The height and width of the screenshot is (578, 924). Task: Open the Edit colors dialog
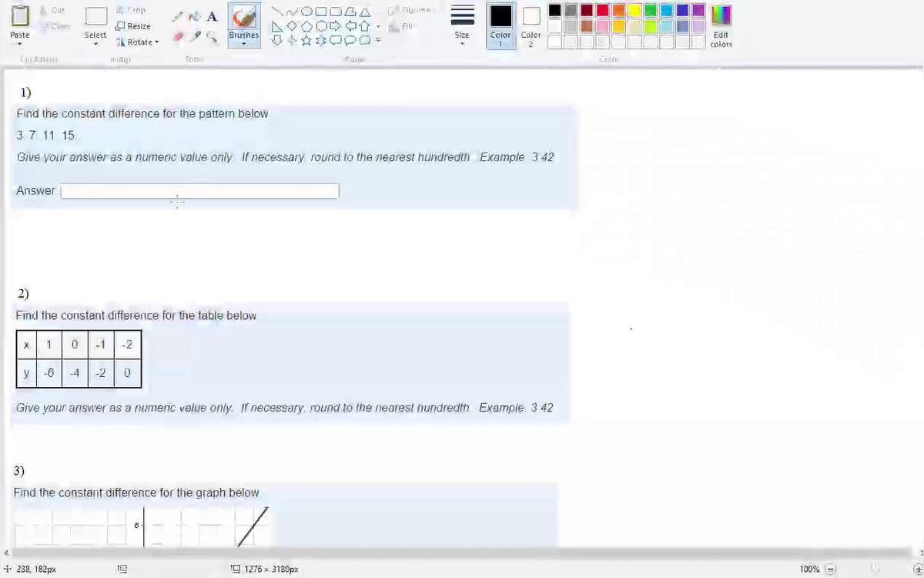click(x=721, y=27)
